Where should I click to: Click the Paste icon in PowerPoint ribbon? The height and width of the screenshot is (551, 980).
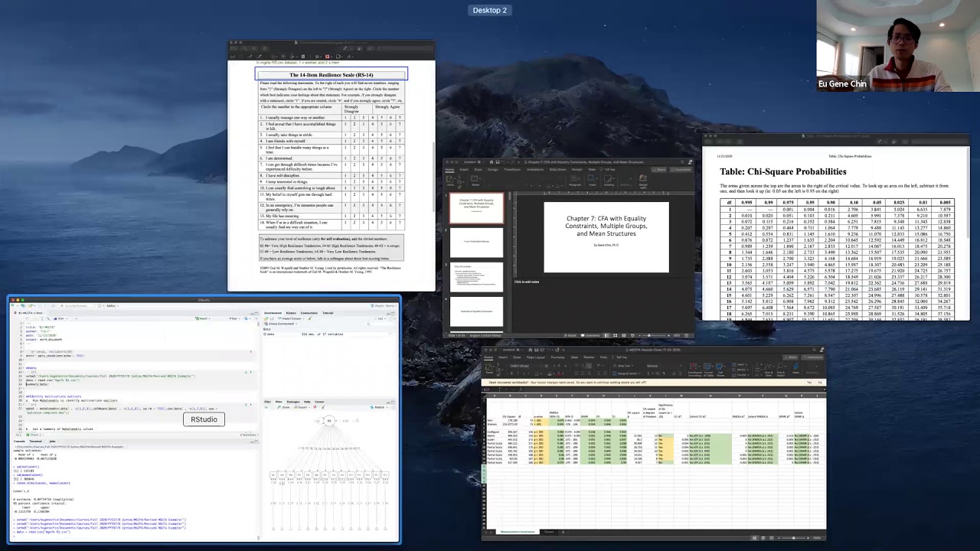click(x=450, y=179)
